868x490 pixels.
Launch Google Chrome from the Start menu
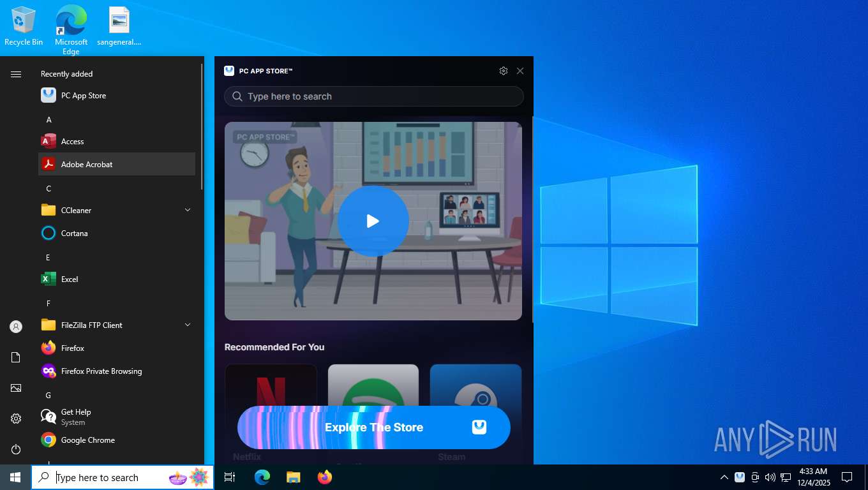tap(117, 440)
